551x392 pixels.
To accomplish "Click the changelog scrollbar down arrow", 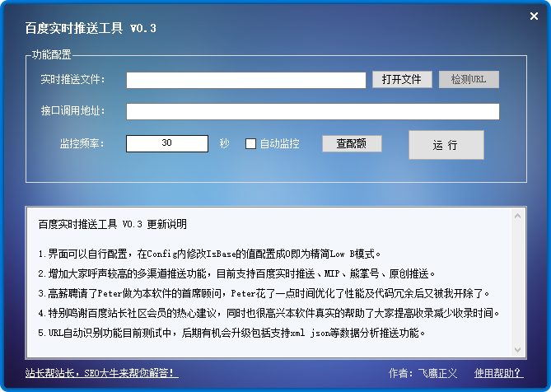I will (517, 349).
